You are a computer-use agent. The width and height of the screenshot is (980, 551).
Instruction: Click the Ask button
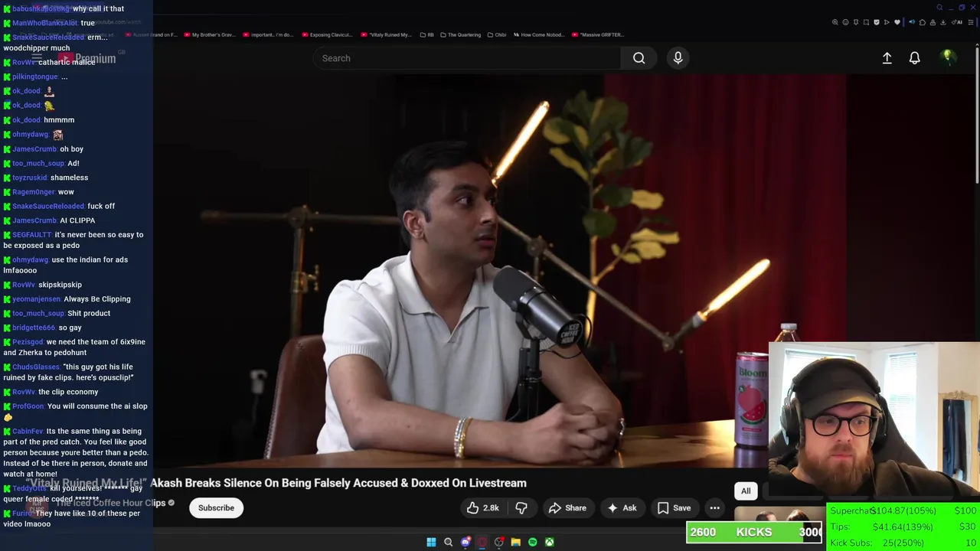pyautogui.click(x=622, y=508)
